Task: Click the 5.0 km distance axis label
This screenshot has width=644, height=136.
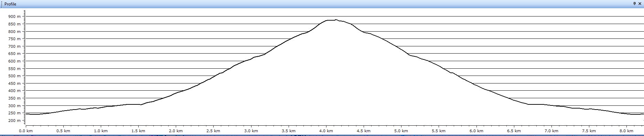Action: click(401, 131)
